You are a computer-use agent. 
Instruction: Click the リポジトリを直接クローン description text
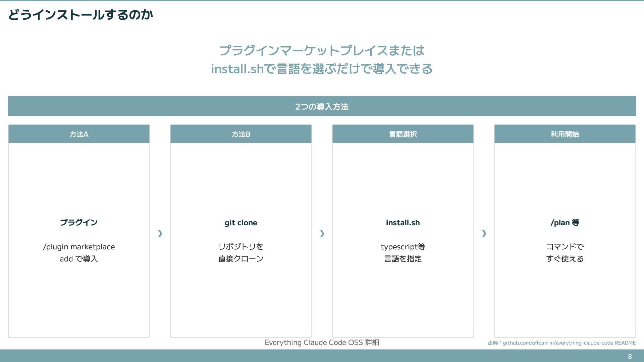[x=241, y=253]
